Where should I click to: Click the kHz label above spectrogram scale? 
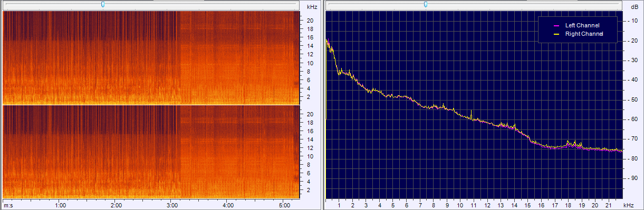click(312, 6)
